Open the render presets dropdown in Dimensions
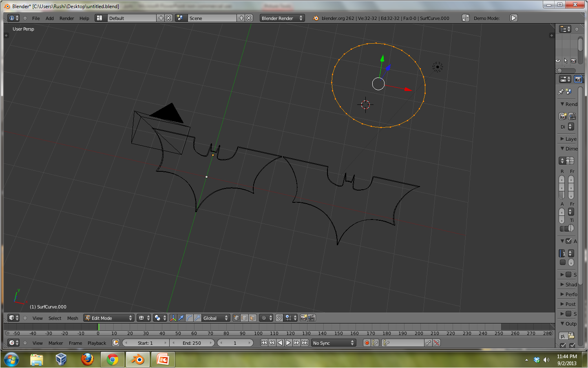This screenshot has height=368, width=588. click(x=562, y=161)
